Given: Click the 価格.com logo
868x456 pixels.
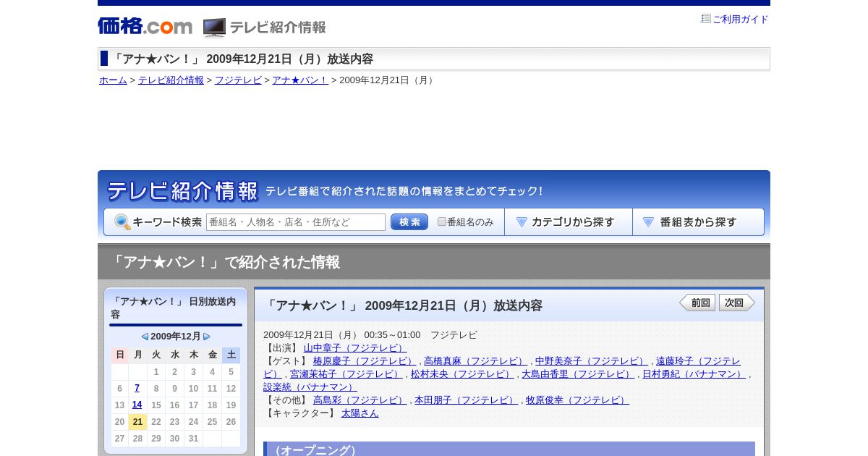Looking at the screenshot, I should (145, 26).
